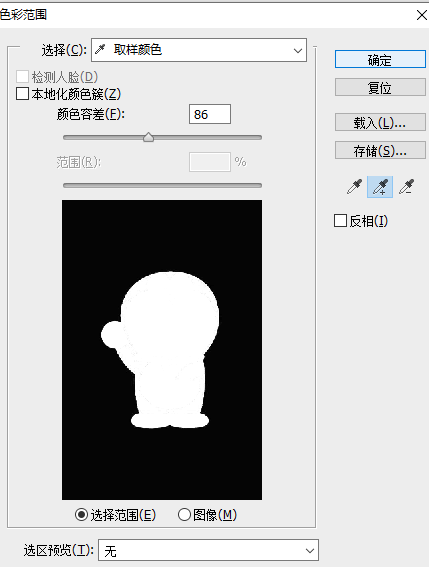Click the 颜色容差 slider handle
Image resolution: width=429 pixels, height=567 pixels.
coord(148,137)
